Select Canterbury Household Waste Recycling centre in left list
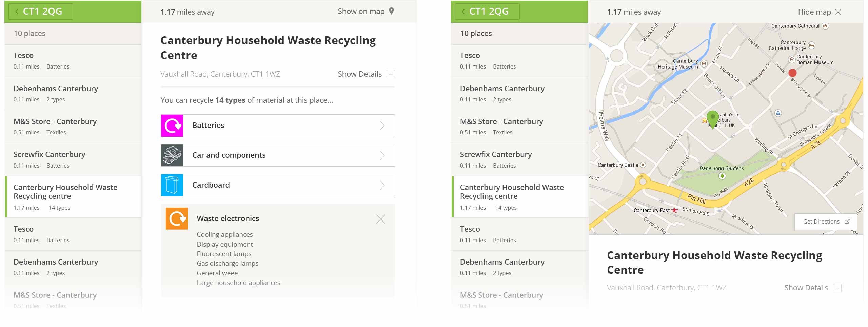This screenshot has height=327, width=868. 73,196
